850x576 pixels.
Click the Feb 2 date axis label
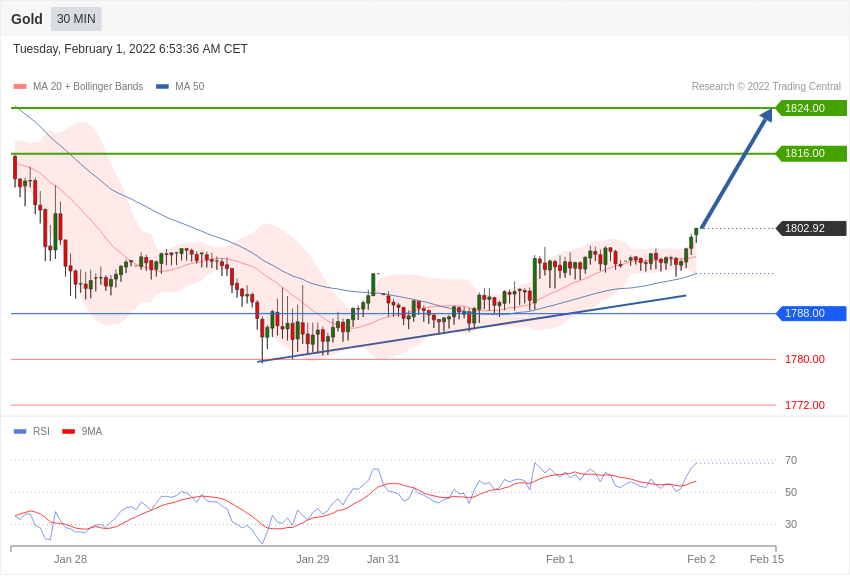[x=701, y=559]
